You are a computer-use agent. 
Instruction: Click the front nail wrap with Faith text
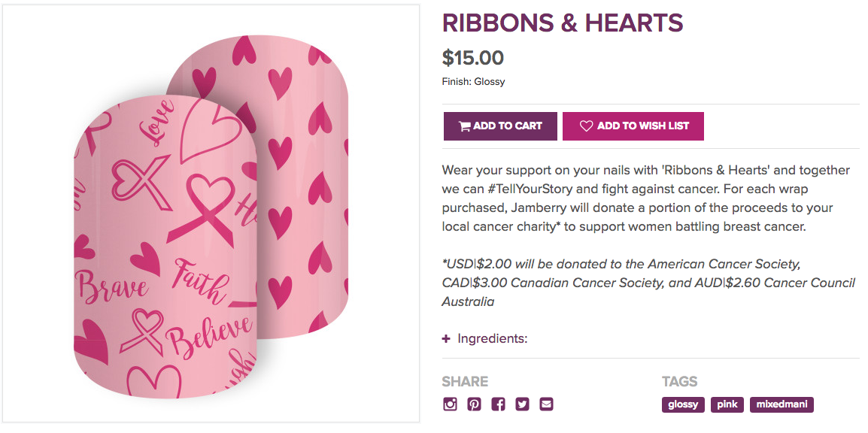click(165, 263)
